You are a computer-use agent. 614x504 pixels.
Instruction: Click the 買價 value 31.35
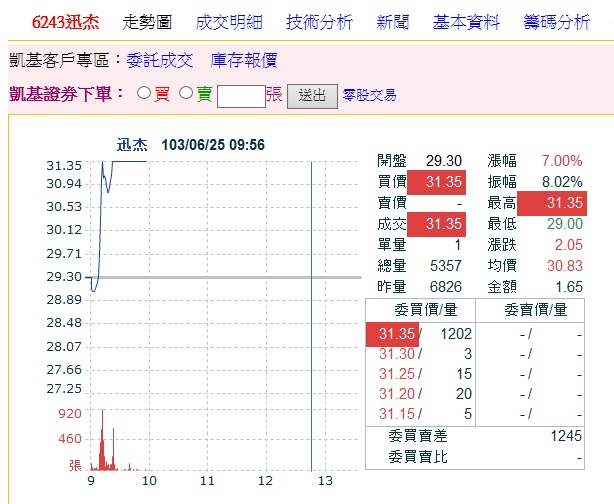pos(437,182)
